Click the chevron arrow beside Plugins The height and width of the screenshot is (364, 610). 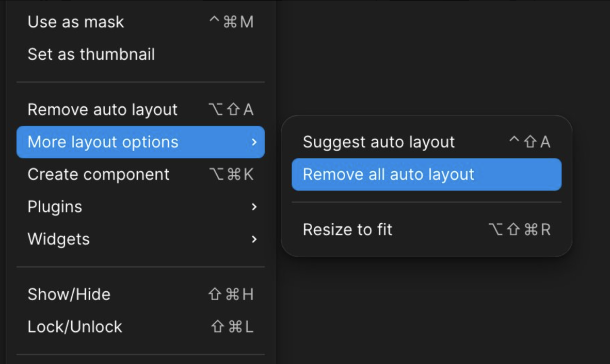point(253,207)
